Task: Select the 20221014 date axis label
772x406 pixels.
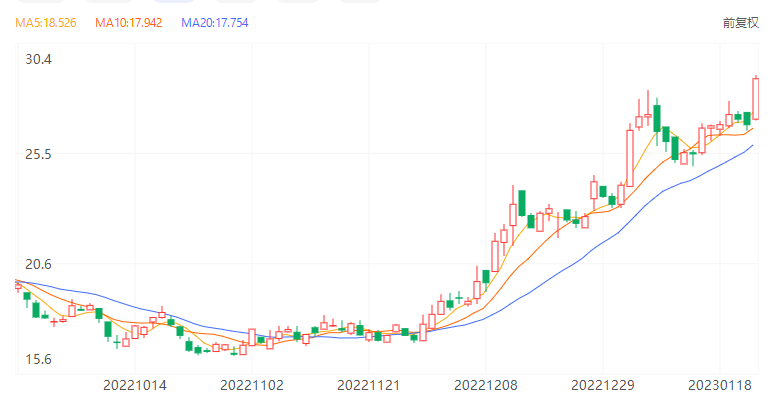Action: pyautogui.click(x=135, y=385)
